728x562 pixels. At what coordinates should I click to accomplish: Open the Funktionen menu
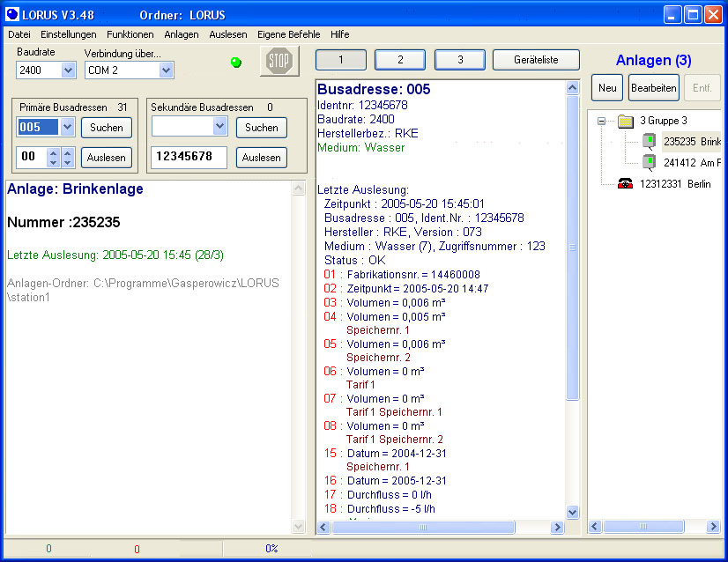pyautogui.click(x=130, y=34)
